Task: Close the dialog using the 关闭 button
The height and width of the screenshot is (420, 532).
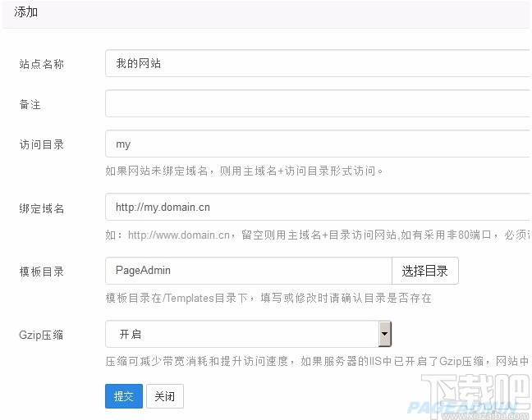Action: pyautogui.click(x=165, y=396)
